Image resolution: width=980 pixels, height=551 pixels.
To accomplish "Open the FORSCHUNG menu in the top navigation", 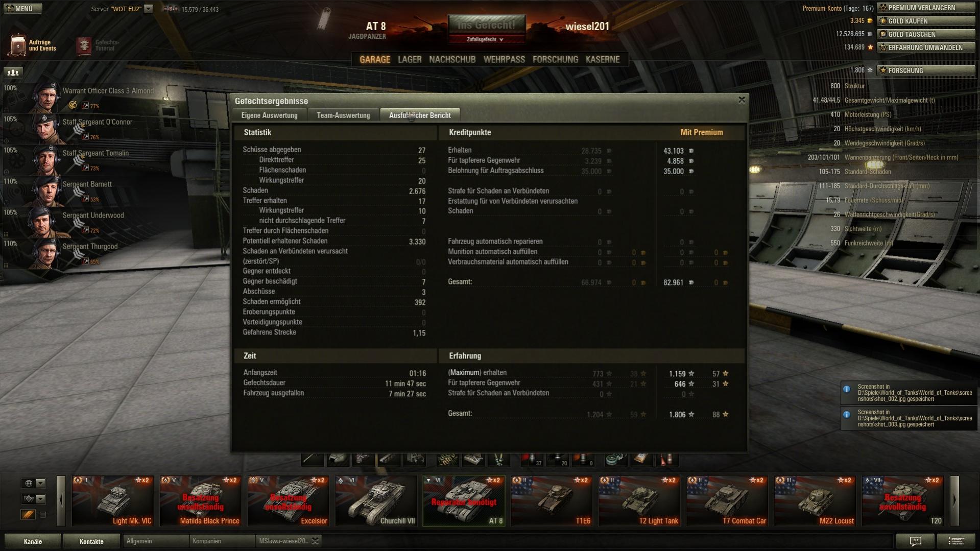I will (555, 59).
